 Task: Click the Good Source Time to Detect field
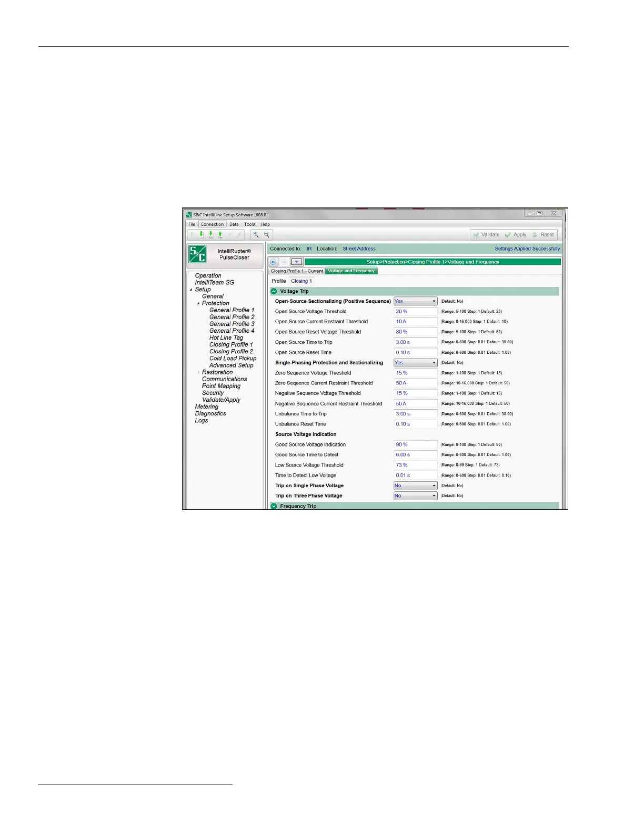416,455
